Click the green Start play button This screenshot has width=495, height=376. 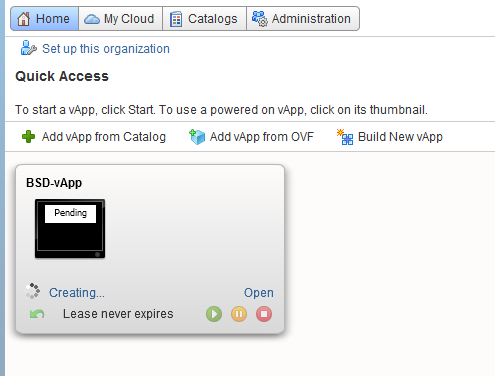coord(214,314)
